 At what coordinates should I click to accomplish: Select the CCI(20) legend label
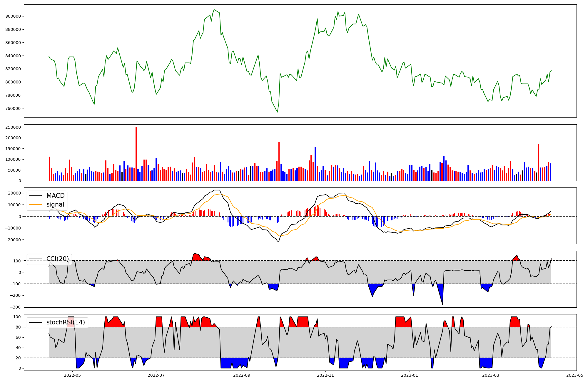coord(58,259)
